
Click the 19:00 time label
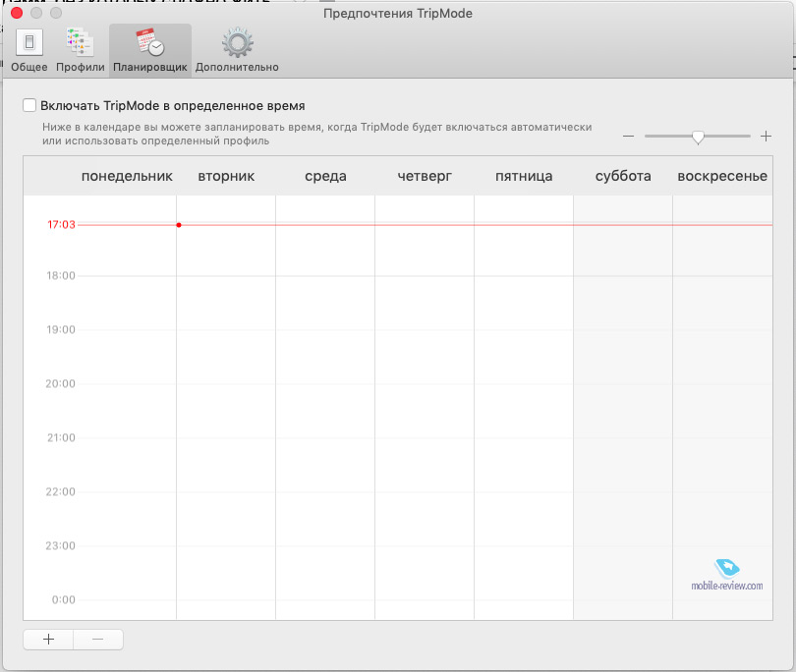coord(61,330)
